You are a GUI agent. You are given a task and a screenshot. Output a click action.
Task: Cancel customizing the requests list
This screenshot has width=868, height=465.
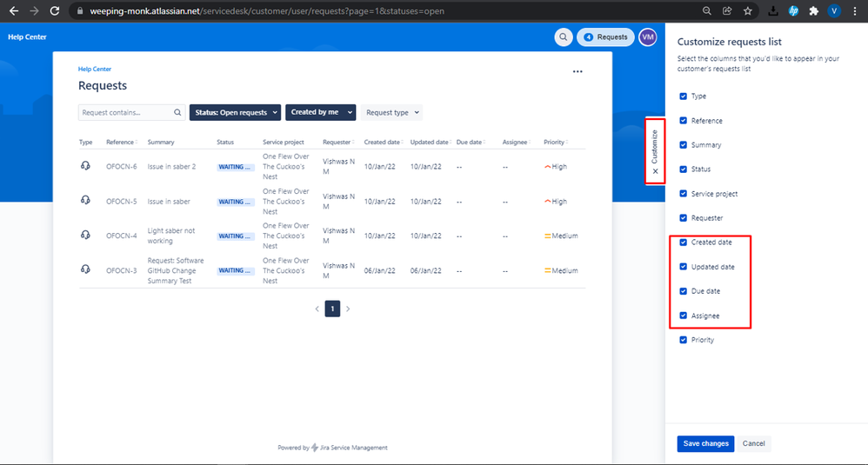753,443
